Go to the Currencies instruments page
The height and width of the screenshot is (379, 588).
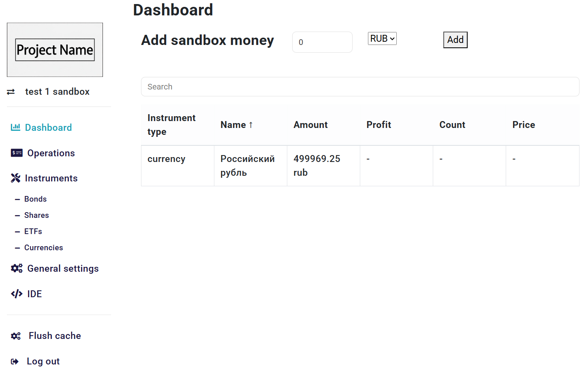coord(43,247)
